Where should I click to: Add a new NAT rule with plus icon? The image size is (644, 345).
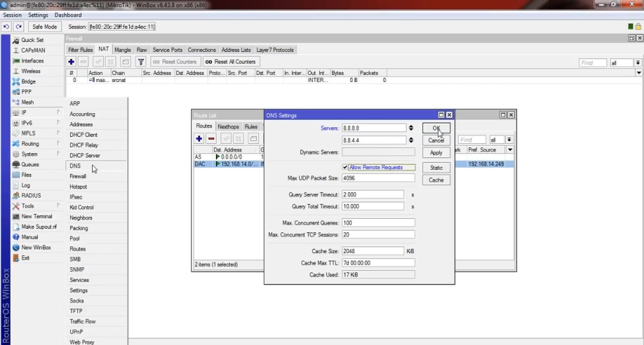pyautogui.click(x=71, y=61)
